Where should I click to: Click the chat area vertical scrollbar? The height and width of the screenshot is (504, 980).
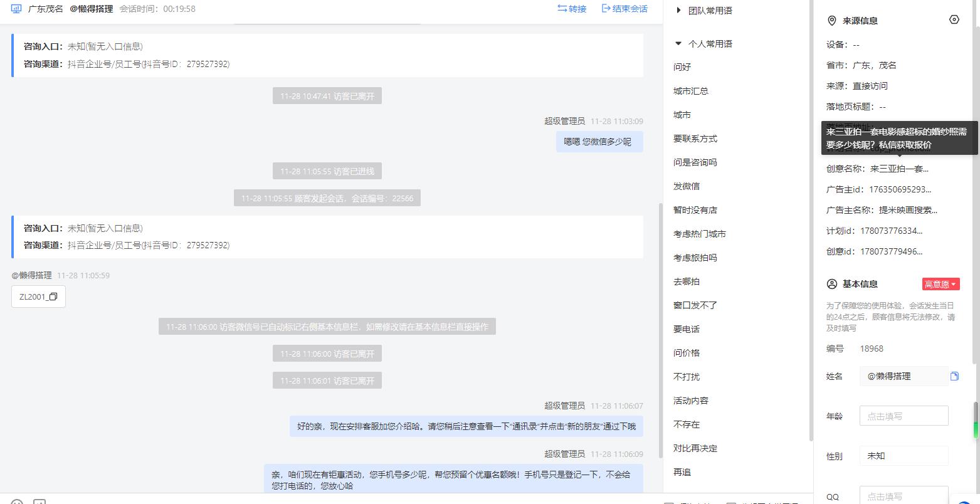(x=660, y=330)
